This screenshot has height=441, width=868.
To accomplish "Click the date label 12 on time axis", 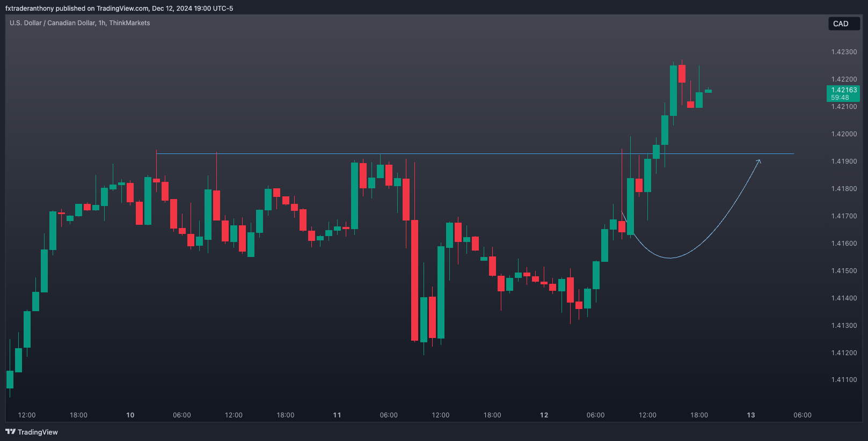I will click(x=544, y=415).
